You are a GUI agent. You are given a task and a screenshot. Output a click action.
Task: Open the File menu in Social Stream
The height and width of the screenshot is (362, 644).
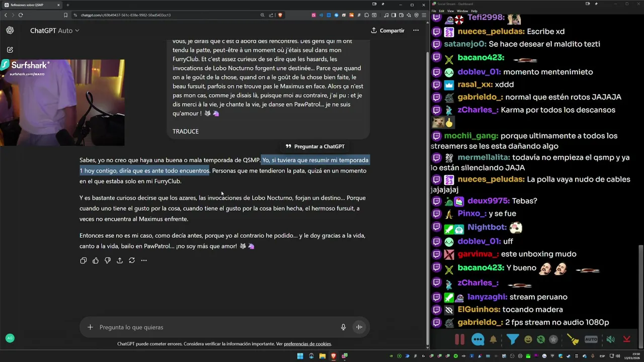434,11
